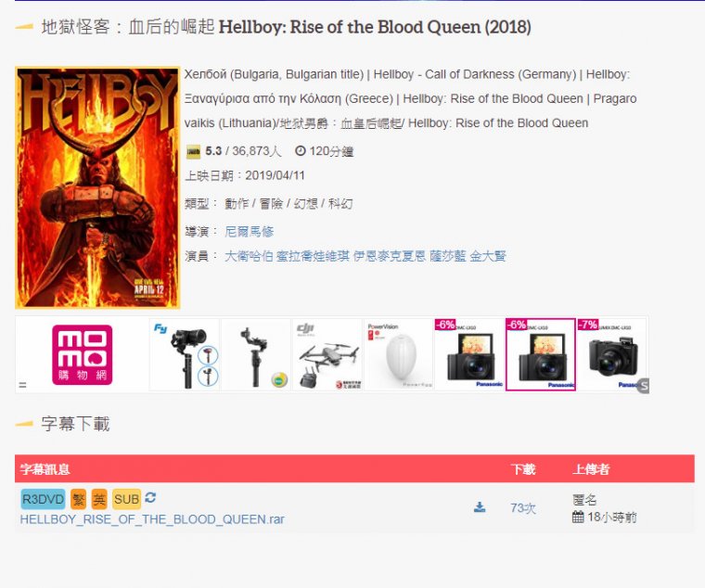This screenshot has width=705, height=588.
Task: Click the Hellboy movie poster thumbnail
Action: 97,187
